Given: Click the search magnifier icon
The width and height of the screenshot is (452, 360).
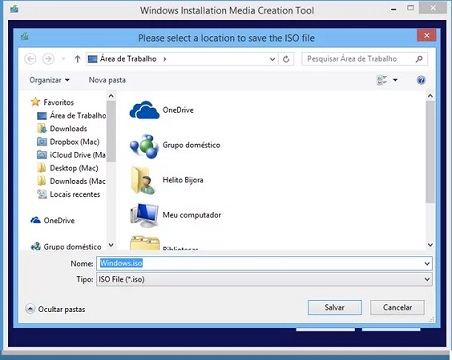Looking at the screenshot, I should click(419, 59).
